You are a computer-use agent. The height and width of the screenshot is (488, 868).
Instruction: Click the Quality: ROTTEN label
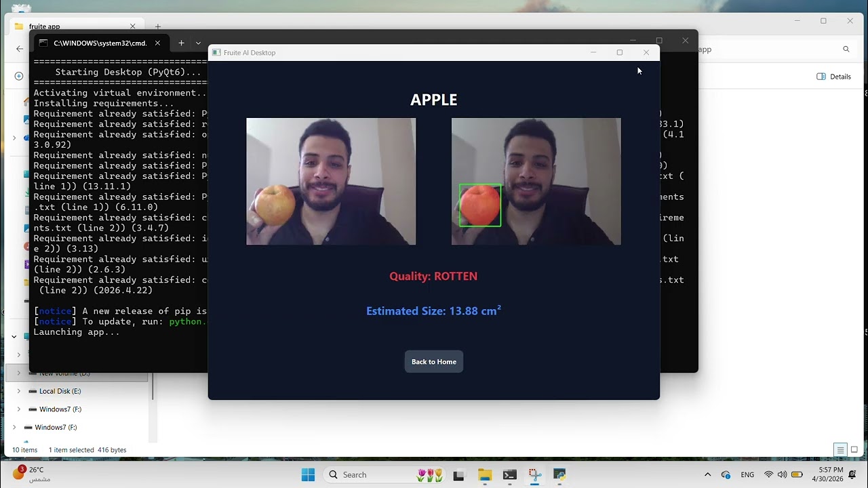point(433,276)
